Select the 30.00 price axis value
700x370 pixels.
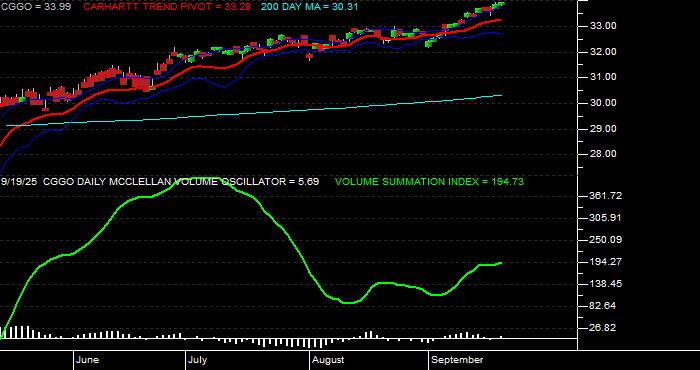pos(603,103)
